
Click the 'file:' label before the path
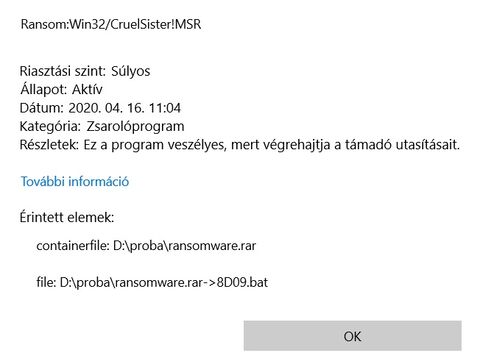(x=46, y=283)
